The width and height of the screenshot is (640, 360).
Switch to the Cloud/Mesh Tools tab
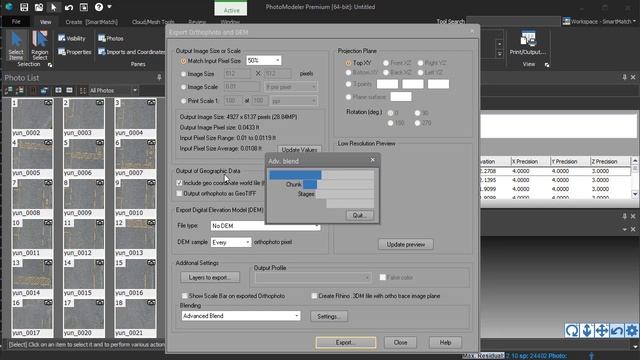point(153,22)
